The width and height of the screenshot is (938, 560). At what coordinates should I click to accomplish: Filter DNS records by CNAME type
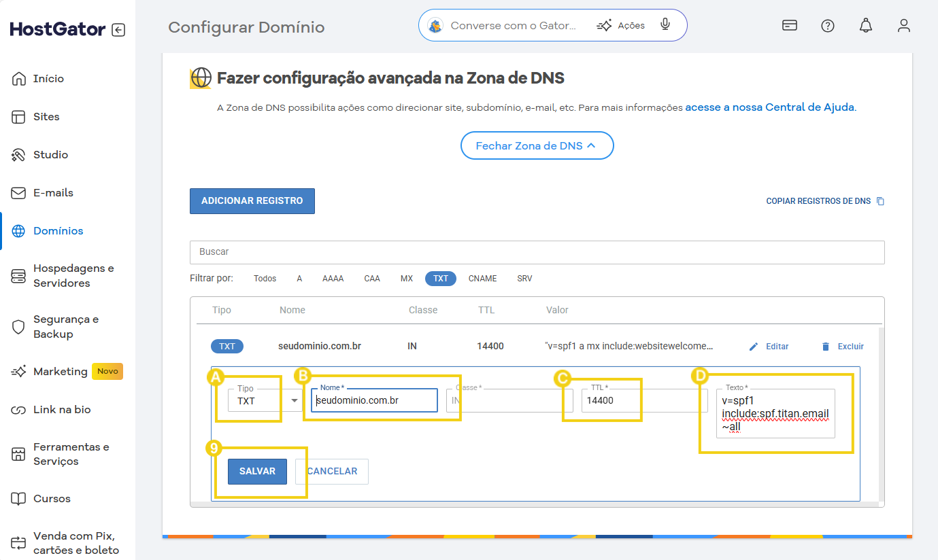coord(482,279)
